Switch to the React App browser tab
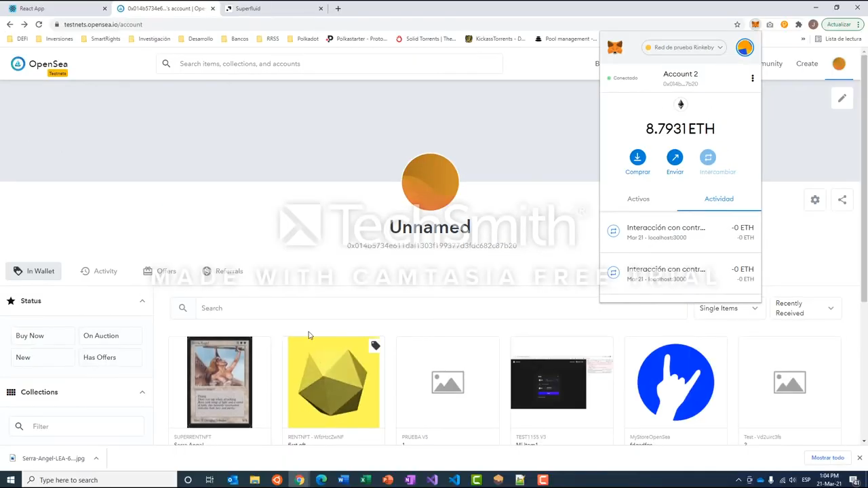Image resolution: width=868 pixels, height=488 pixels. [56, 8]
